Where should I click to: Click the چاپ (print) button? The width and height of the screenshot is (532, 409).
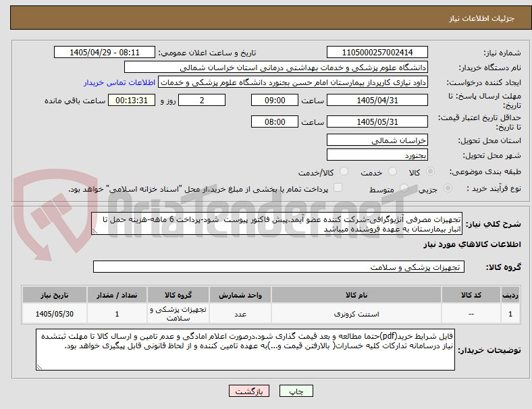point(296,391)
